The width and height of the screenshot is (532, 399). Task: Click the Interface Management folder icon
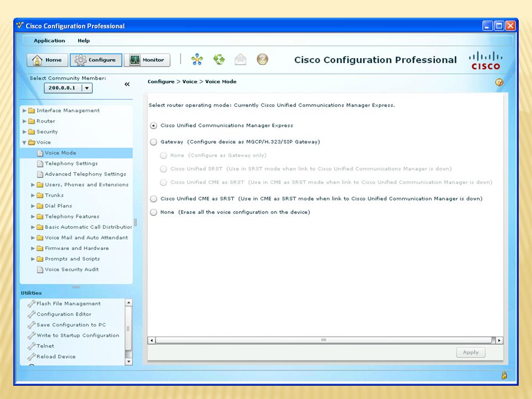pyautogui.click(x=32, y=110)
